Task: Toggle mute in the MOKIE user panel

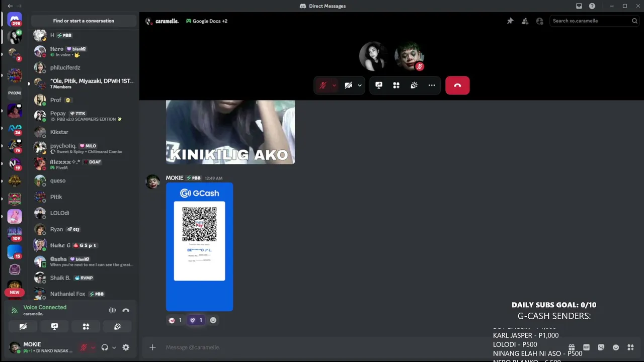Action: 84,347
